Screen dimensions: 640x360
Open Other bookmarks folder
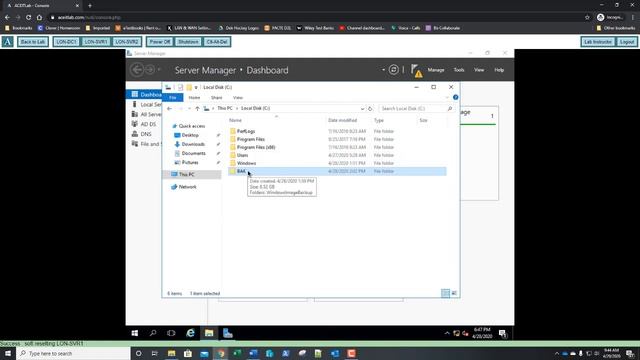(x=616, y=28)
